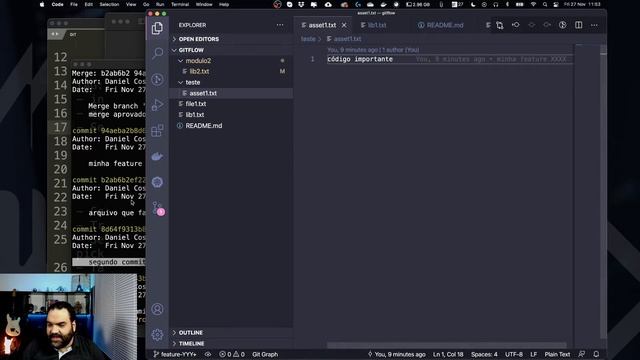
Task: Open the Terminal menu
Action: point(180,4)
